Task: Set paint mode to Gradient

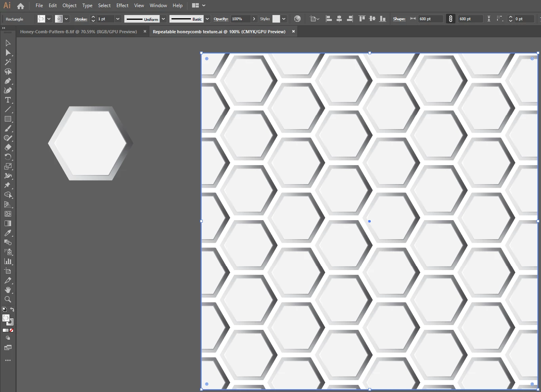Action: pyautogui.click(x=8, y=330)
